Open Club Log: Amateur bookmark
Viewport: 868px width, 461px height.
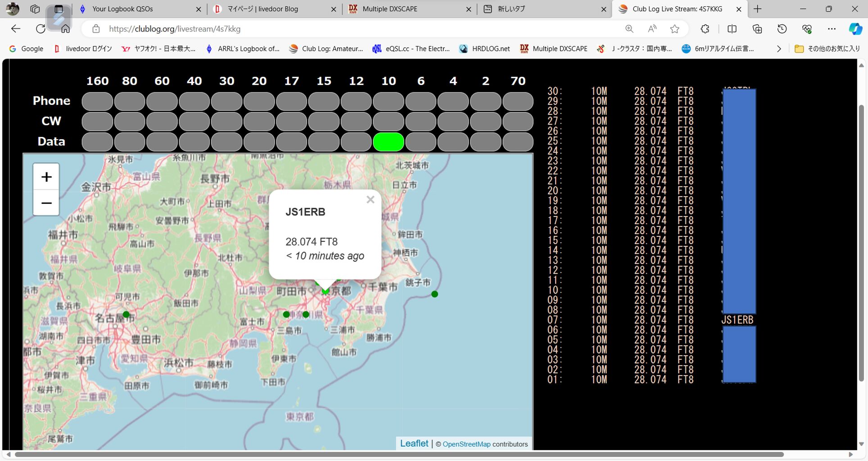(326, 49)
